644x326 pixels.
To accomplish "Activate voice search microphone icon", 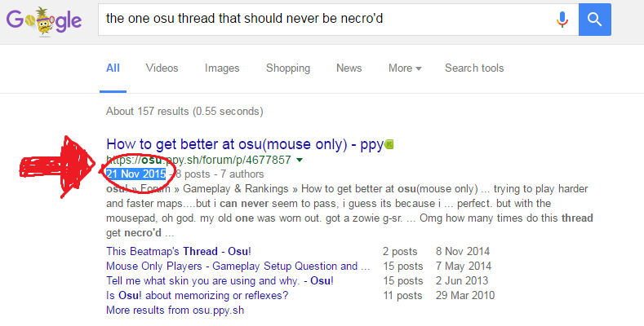I will [x=562, y=20].
